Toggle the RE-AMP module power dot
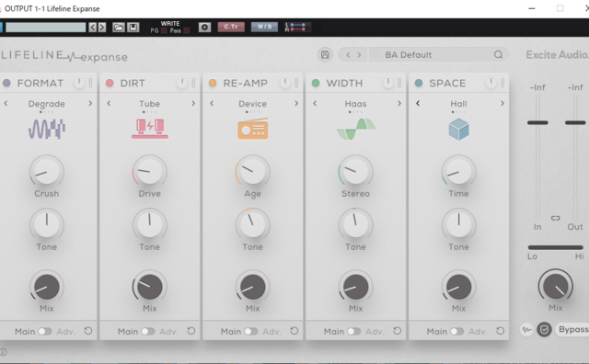The height and width of the screenshot is (364, 589). point(213,83)
